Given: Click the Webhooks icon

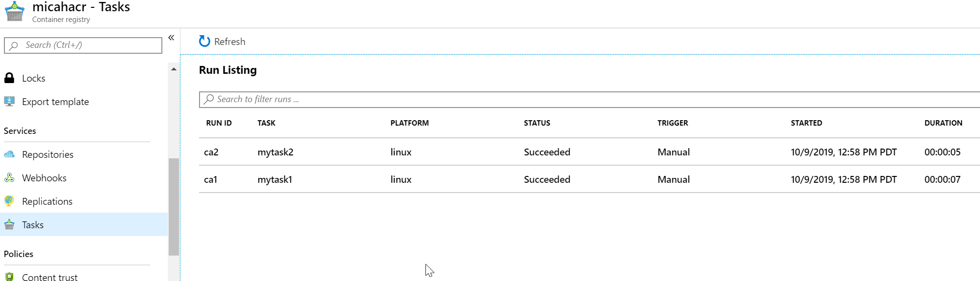Looking at the screenshot, I should click(x=9, y=178).
